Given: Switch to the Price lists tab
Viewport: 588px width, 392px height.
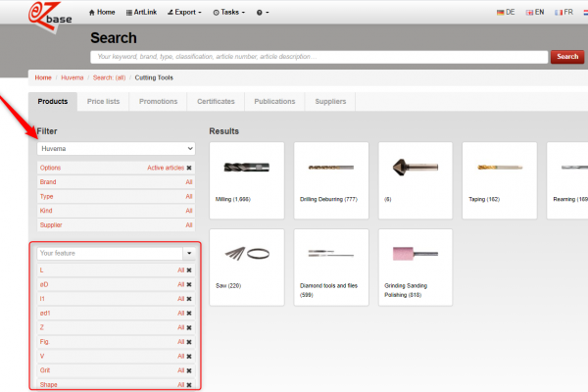Looking at the screenshot, I should click(103, 102).
